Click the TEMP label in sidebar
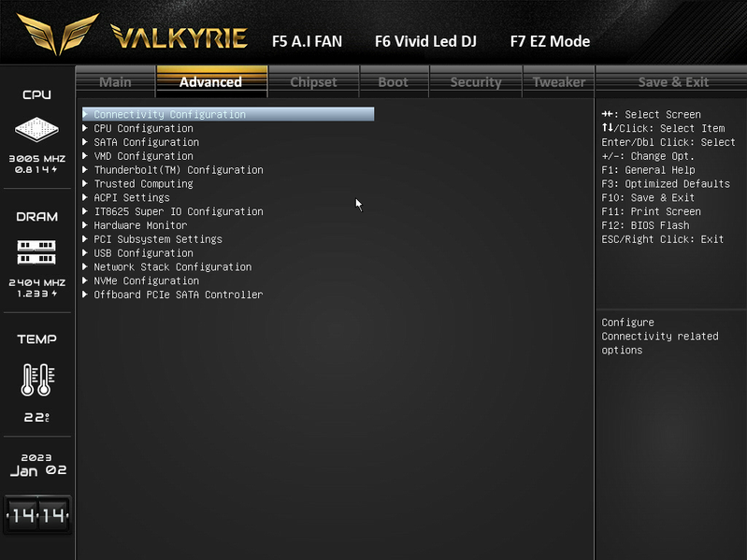The width and height of the screenshot is (747, 560). 36,339
